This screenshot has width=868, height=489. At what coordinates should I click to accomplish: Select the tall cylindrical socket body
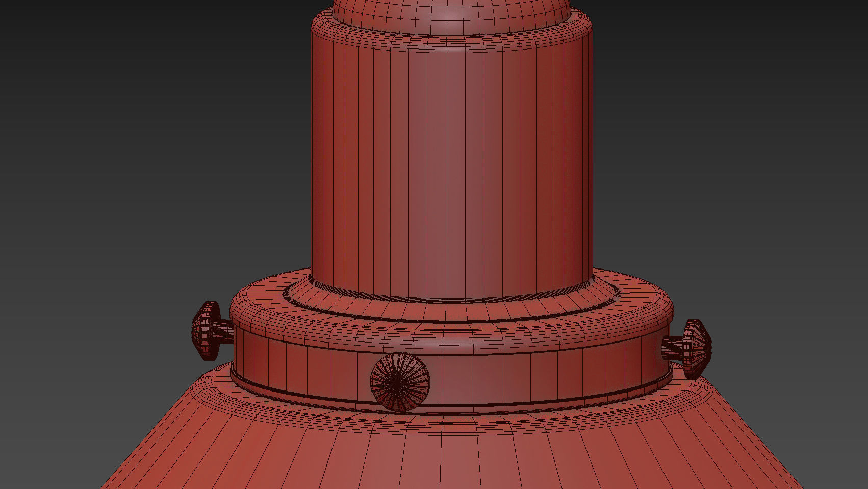[x=452, y=158]
